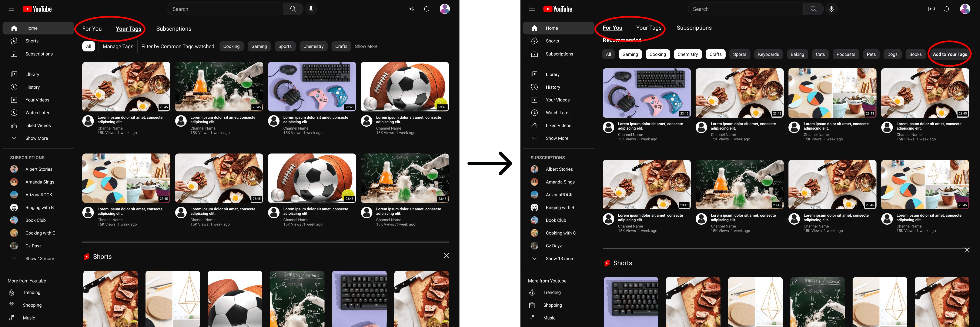Toggle the Podcasts filter chip

coord(845,54)
